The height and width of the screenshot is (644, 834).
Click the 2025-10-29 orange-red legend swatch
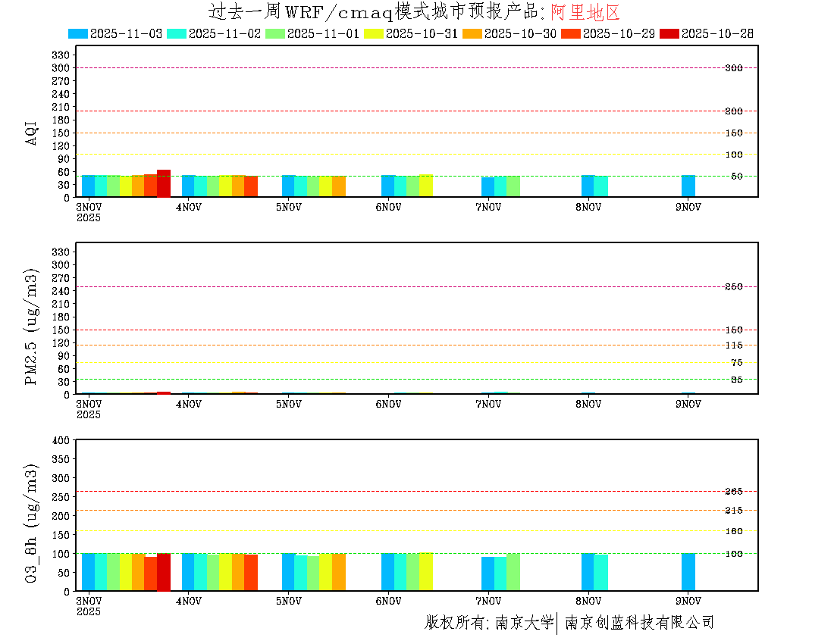point(571,33)
